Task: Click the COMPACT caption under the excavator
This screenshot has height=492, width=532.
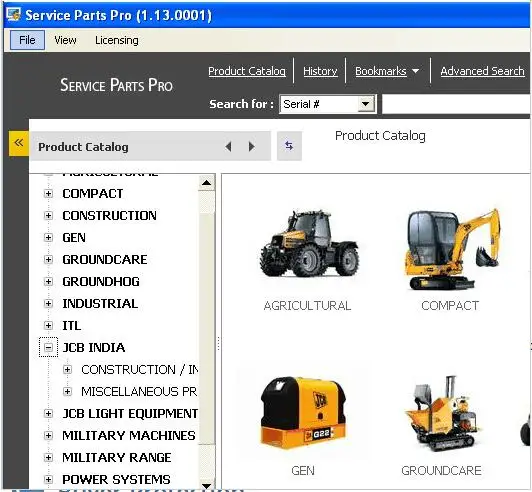Action: [450, 306]
